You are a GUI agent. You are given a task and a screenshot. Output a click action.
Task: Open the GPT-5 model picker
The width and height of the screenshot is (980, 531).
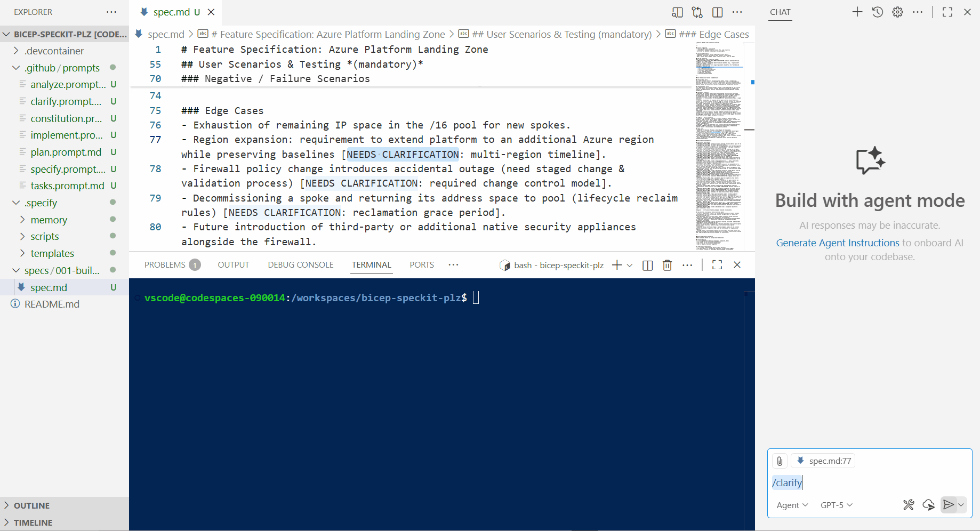coord(836,505)
